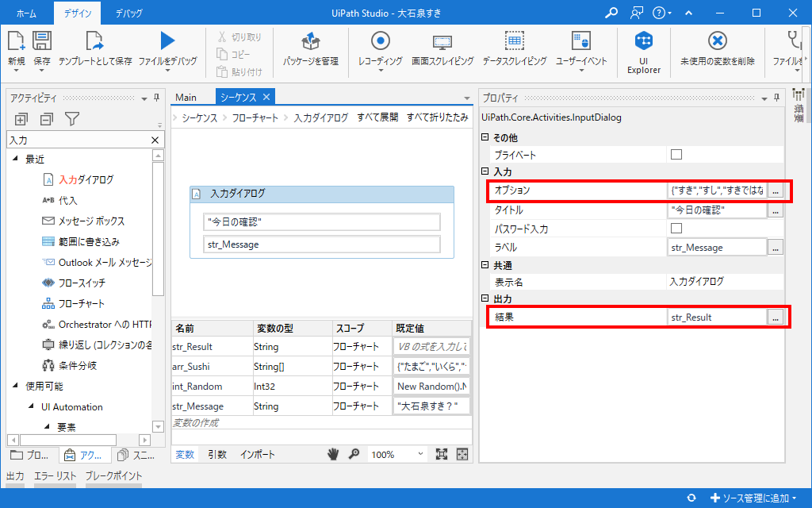Click 変数の作成 row

pyautogui.click(x=322, y=422)
